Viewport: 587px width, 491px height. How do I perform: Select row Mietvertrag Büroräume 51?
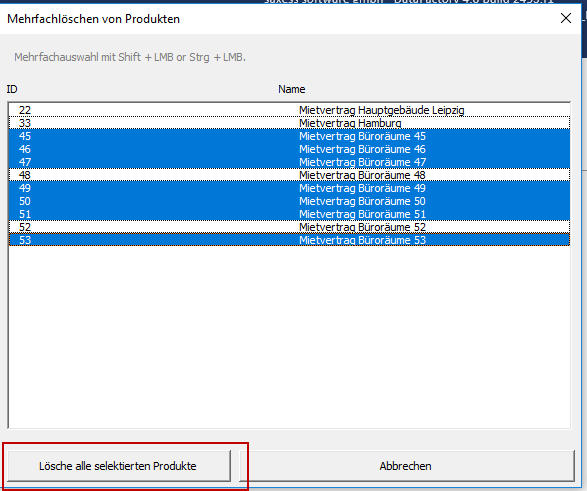(x=289, y=214)
